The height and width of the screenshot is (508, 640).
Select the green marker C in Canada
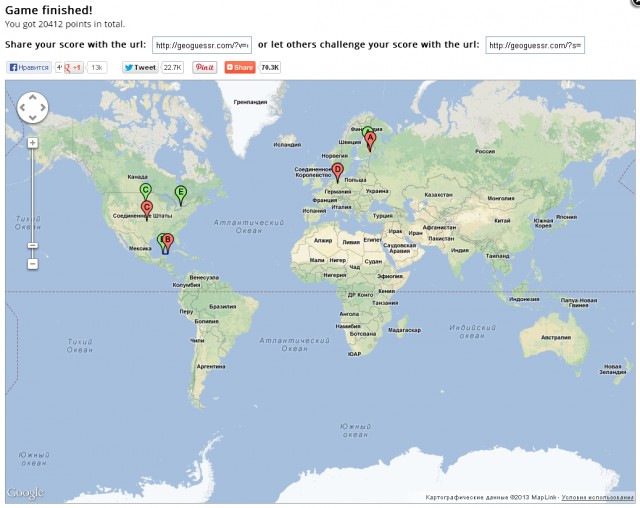(x=146, y=191)
